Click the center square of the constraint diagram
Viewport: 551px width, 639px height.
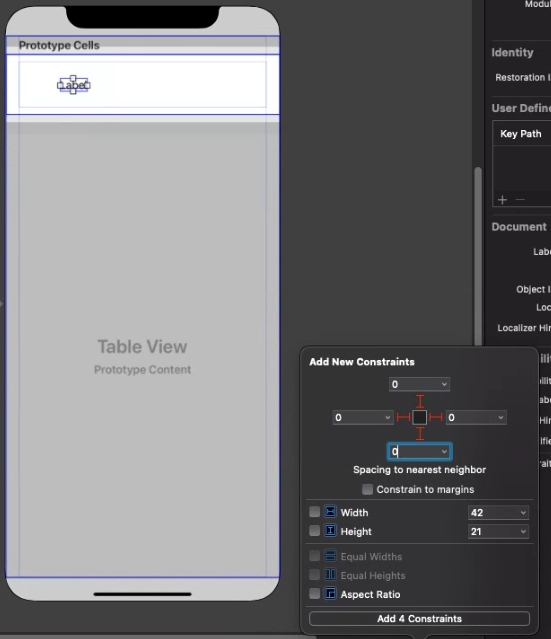[x=420, y=417]
